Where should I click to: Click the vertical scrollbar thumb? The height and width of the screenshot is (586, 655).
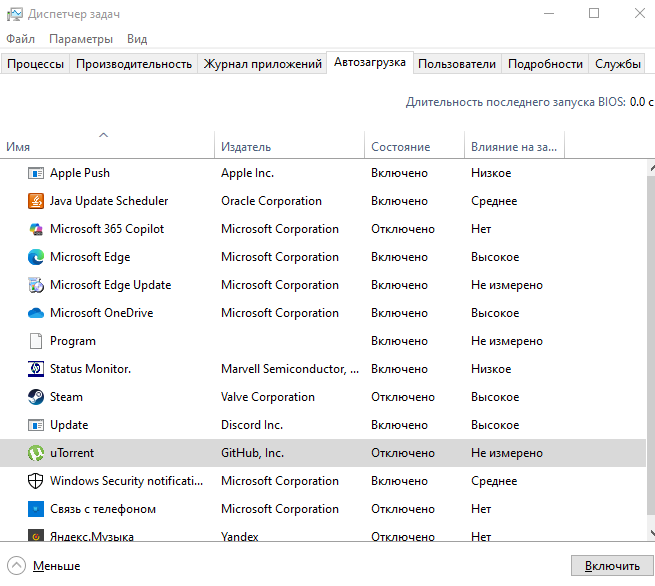tap(651, 345)
